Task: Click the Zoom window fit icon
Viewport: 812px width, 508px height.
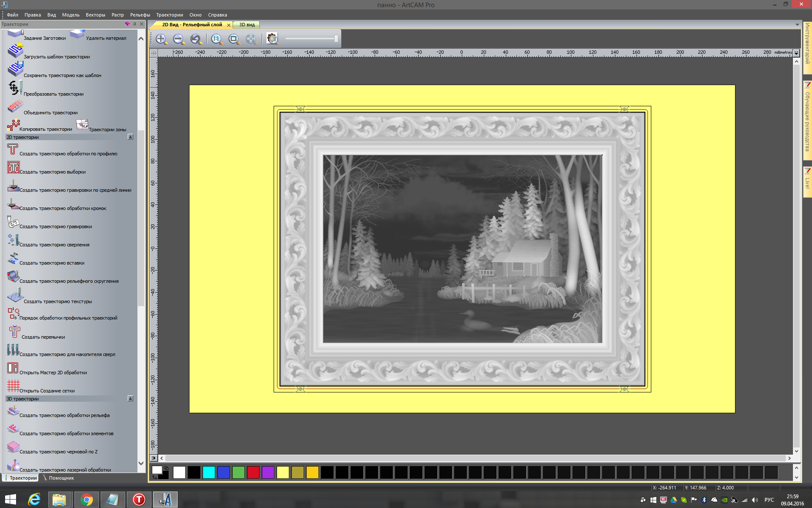Action: [234, 39]
